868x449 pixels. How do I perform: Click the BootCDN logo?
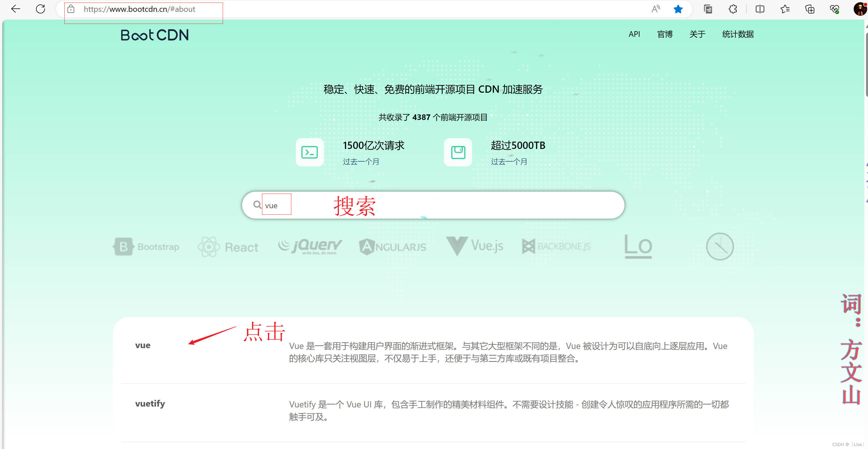(155, 35)
